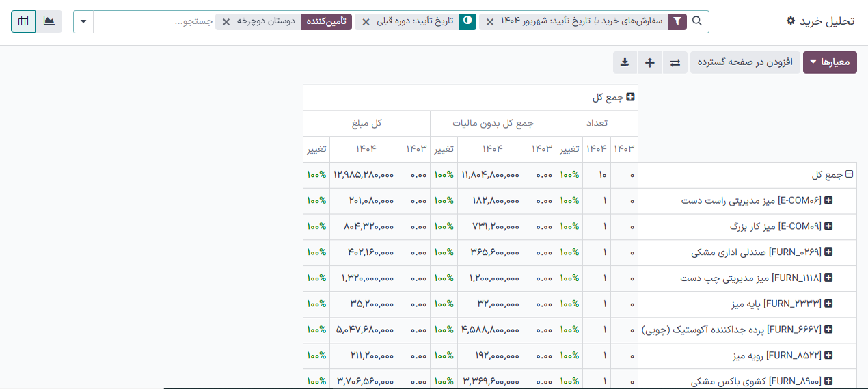
Task: Click the search magnifier icon
Action: (x=697, y=21)
